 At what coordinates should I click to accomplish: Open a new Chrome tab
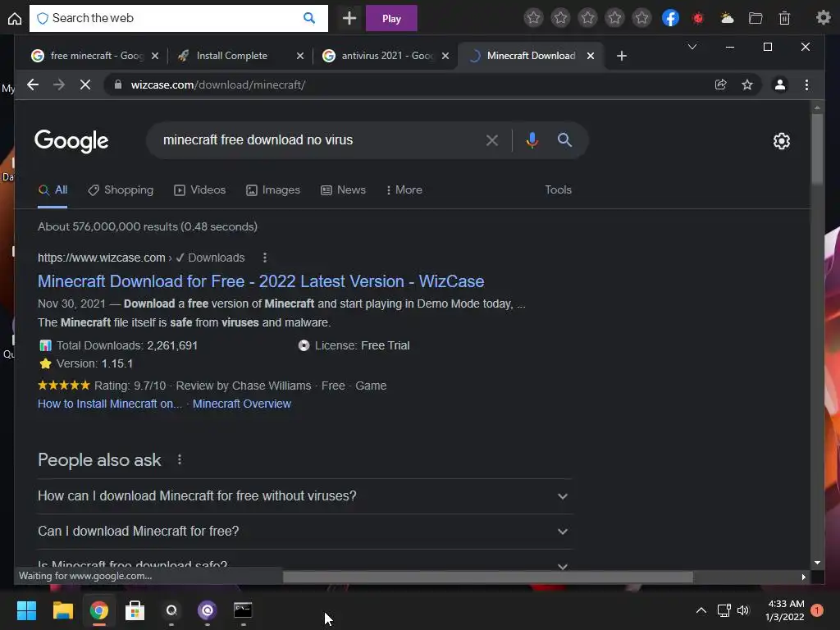(x=622, y=56)
